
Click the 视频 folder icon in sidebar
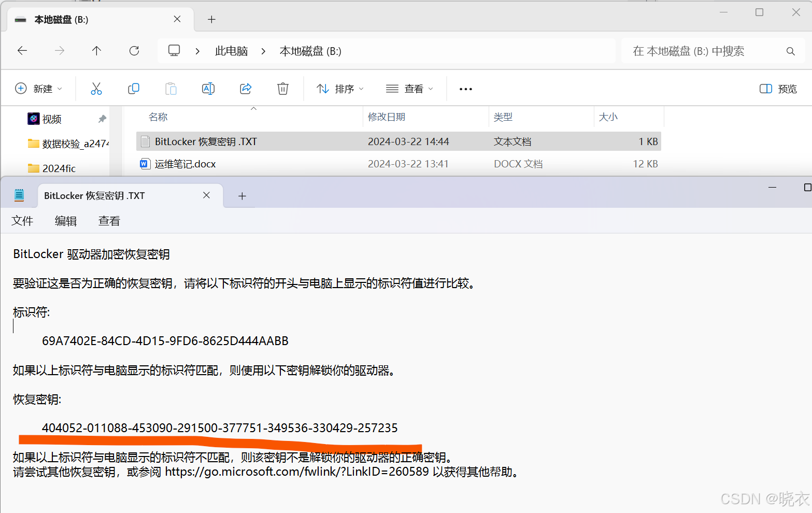tap(34, 119)
